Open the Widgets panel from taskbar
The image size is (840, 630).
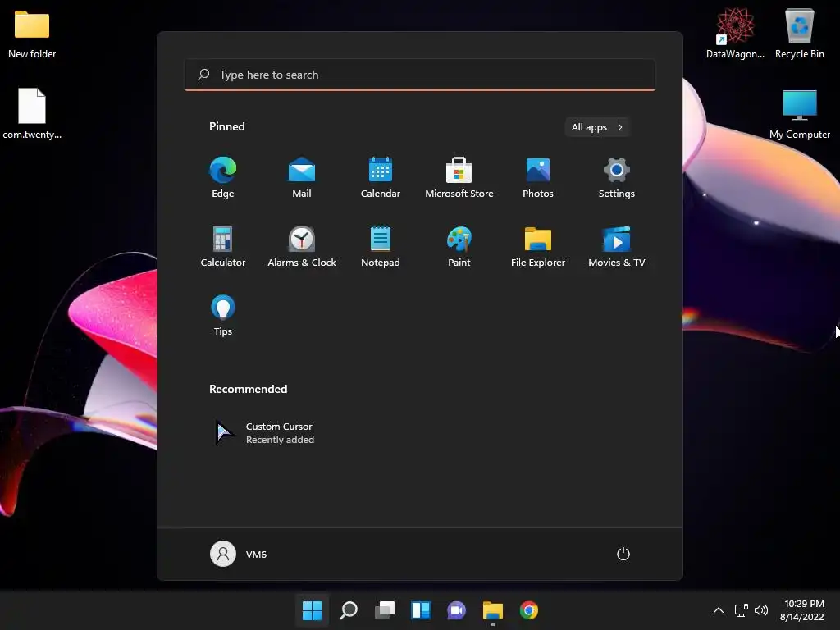(x=421, y=610)
